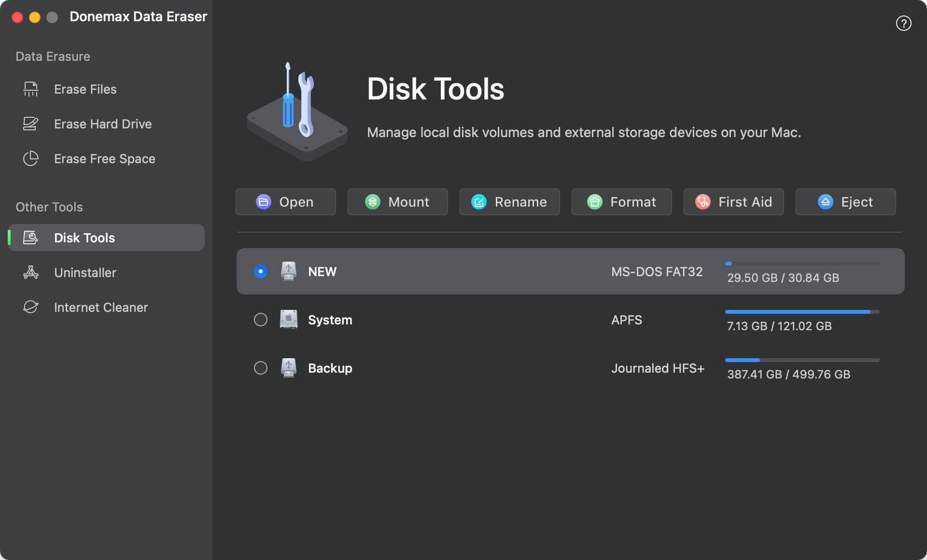This screenshot has height=560, width=927.
Task: Click the System volume Apple drive icon
Action: [x=289, y=320]
